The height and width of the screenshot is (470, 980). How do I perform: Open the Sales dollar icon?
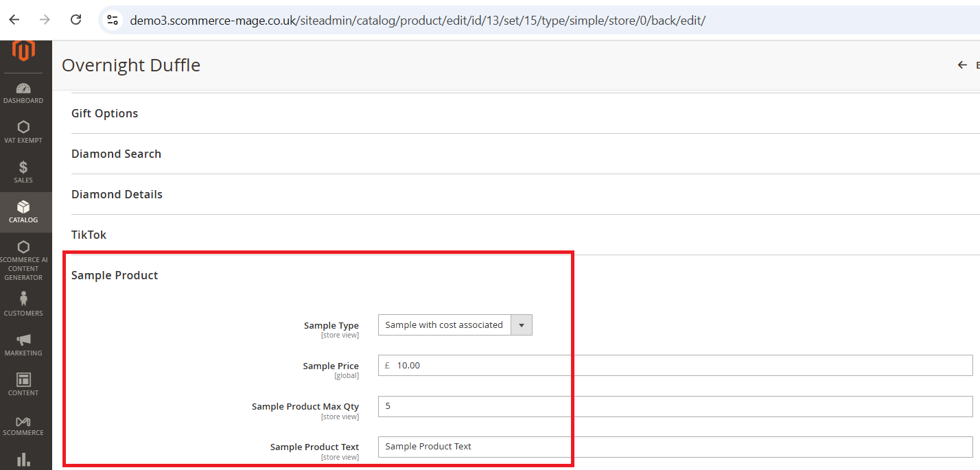(23, 167)
